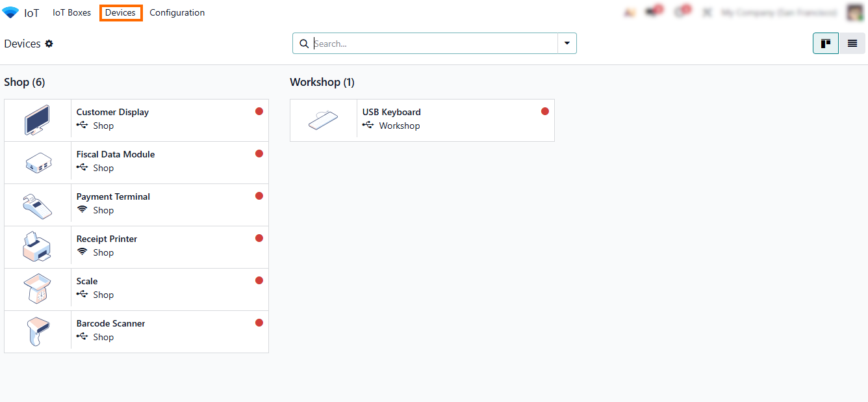Open the IoT Boxes menu
868x402 pixels.
coord(71,12)
